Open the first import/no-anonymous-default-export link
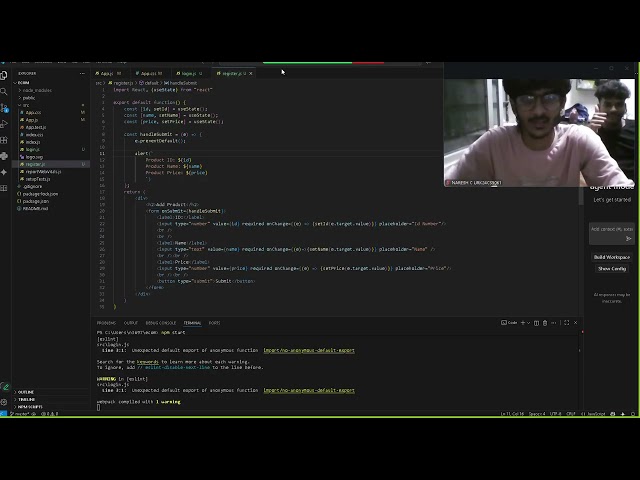Screen dimensions: 640x480 309,350
